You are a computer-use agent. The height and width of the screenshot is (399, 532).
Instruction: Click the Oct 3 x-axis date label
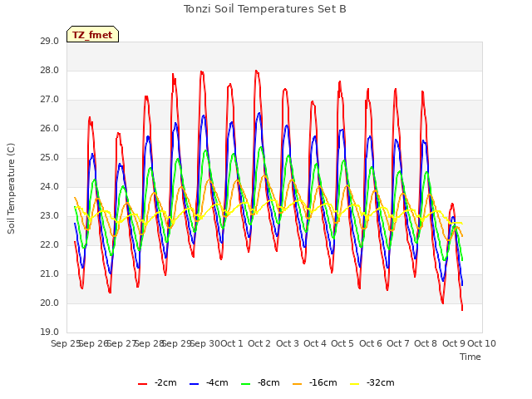[x=288, y=343]
